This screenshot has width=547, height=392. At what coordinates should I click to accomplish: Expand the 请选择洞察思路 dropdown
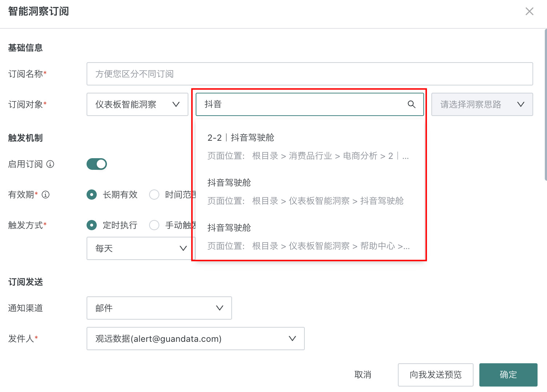point(482,104)
